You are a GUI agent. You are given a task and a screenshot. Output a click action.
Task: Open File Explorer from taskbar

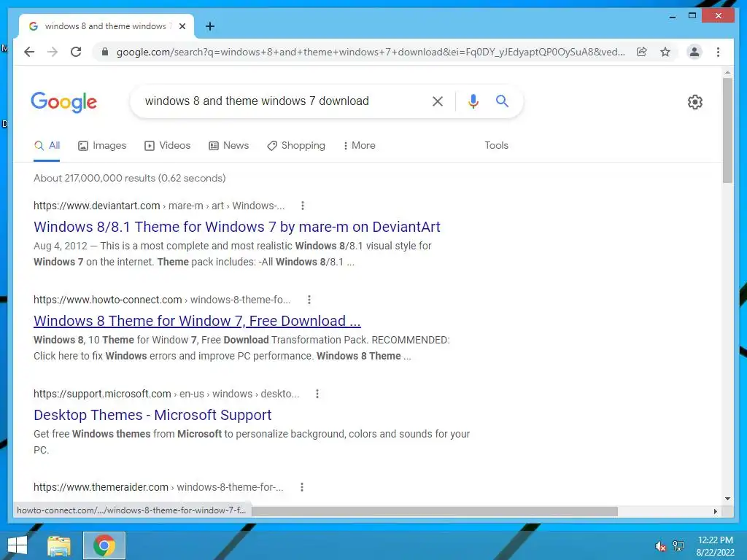59,545
